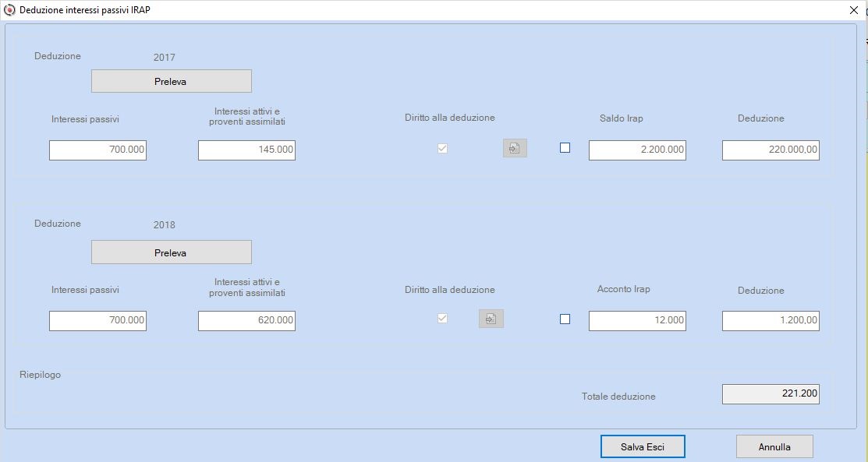Edit the Saldo Irap field showing 2.200.000

pos(638,150)
